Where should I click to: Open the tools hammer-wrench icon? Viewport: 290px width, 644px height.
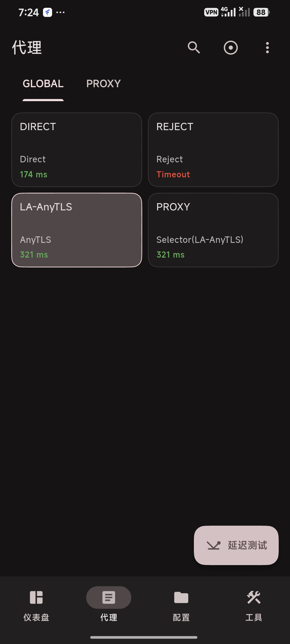[254, 597]
